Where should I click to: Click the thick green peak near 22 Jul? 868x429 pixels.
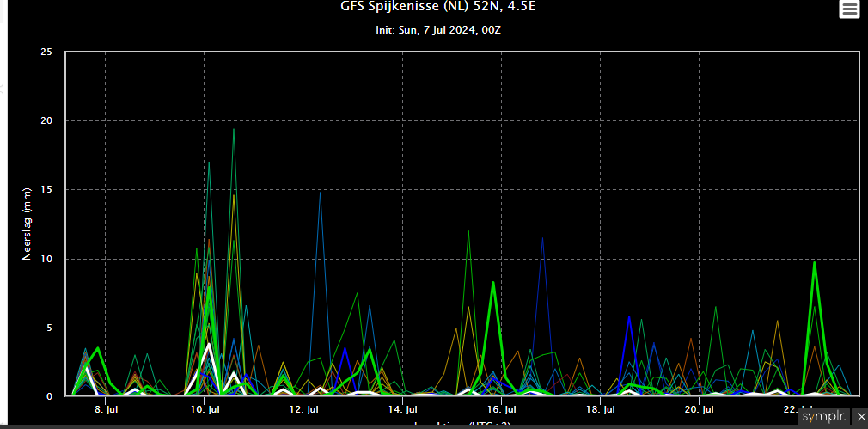815,262
